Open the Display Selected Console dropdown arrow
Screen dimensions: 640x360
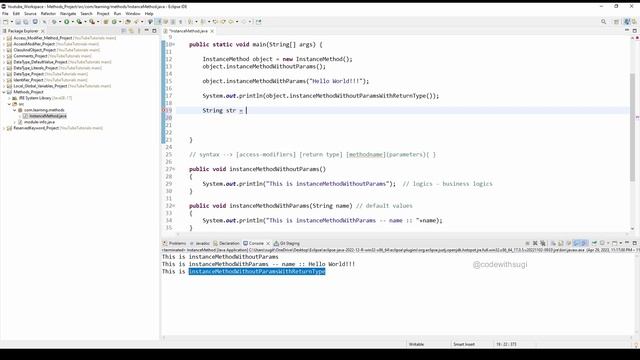[x=608, y=243]
